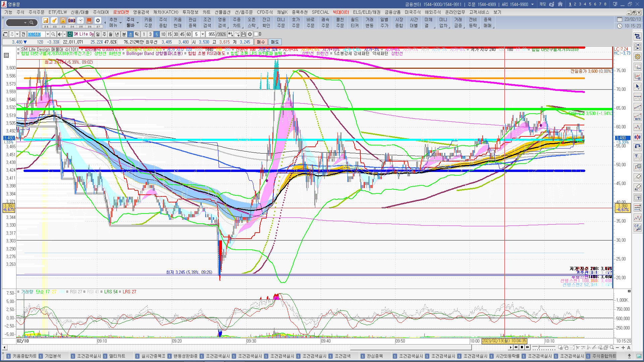Open the interval value 5 dropdown
The width and height of the screenshot is (644, 362).
[x=203, y=34]
